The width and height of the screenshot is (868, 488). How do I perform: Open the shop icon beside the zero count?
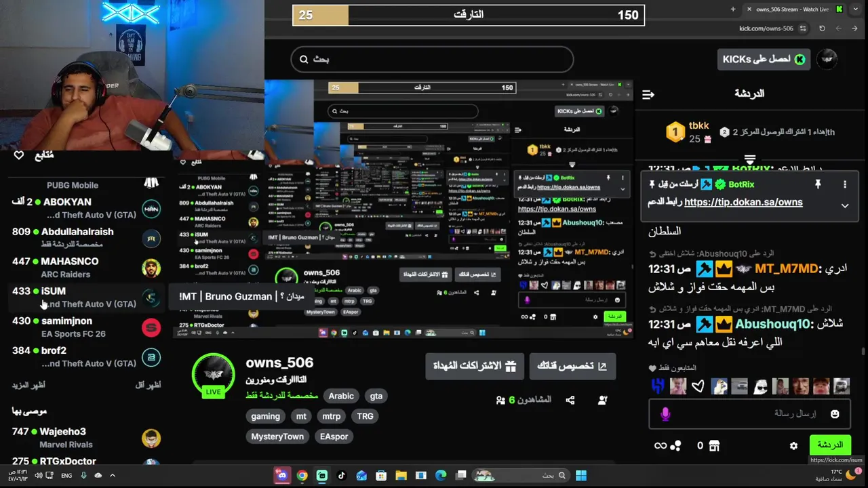713,445
